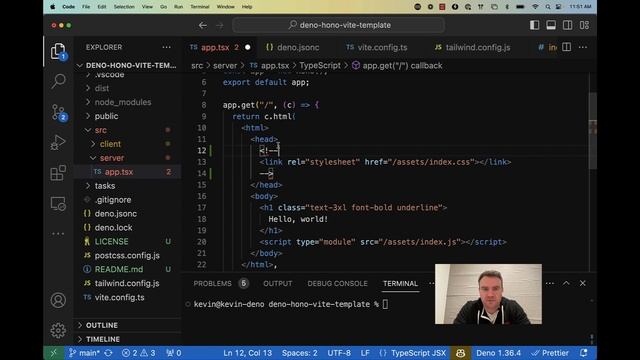640x360 pixels.
Task: Show additional activity bar views ellipsis
Action: click(x=58, y=234)
